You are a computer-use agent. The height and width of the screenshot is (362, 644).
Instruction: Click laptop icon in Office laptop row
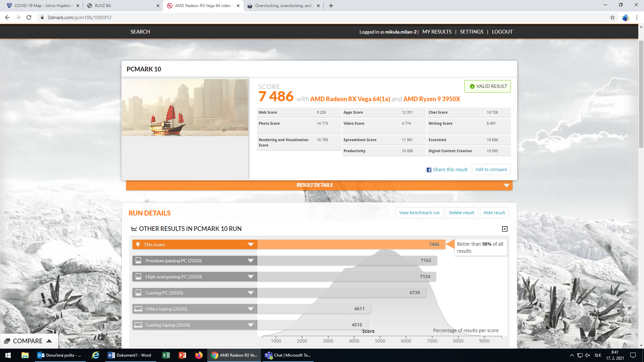point(138,309)
